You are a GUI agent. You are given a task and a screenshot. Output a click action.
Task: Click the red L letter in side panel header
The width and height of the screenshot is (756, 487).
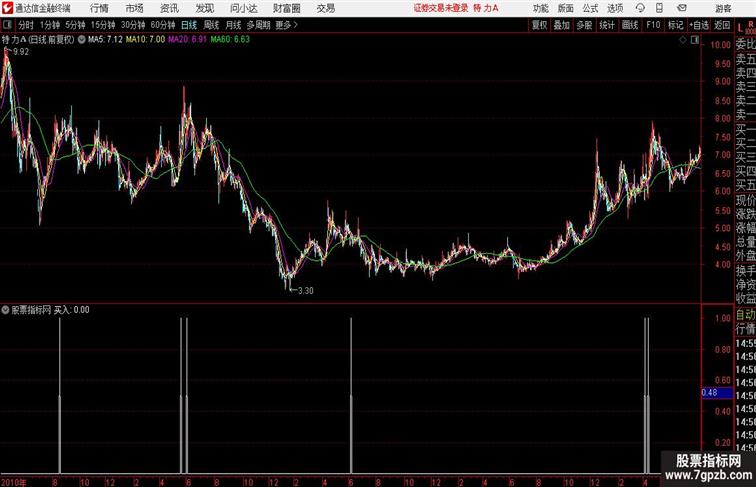pyautogui.click(x=740, y=28)
